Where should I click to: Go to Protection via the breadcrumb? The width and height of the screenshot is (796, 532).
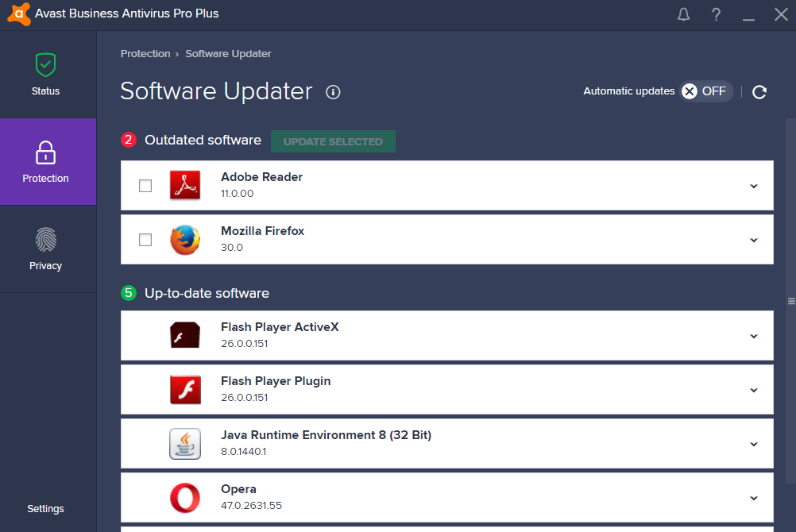(x=145, y=54)
